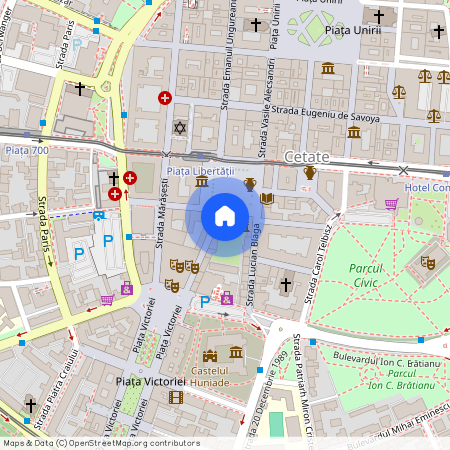450x450 pixels.
Task: Select the Hotel Con label
Action: click(427, 188)
